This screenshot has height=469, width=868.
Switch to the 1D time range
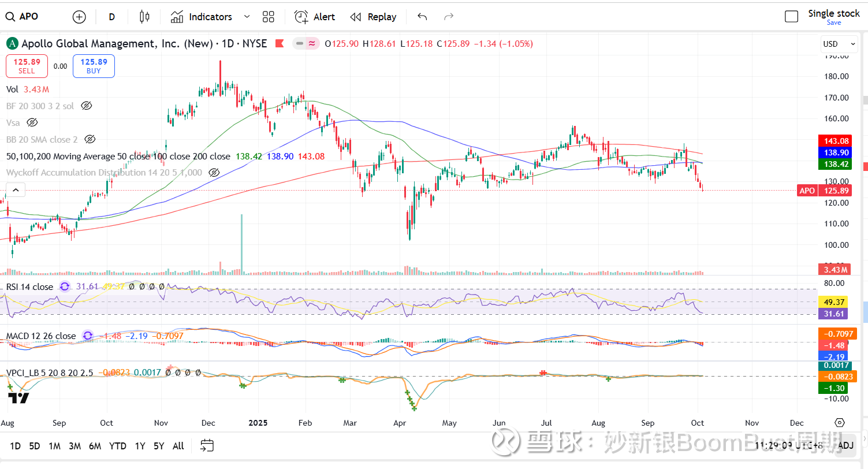15,446
